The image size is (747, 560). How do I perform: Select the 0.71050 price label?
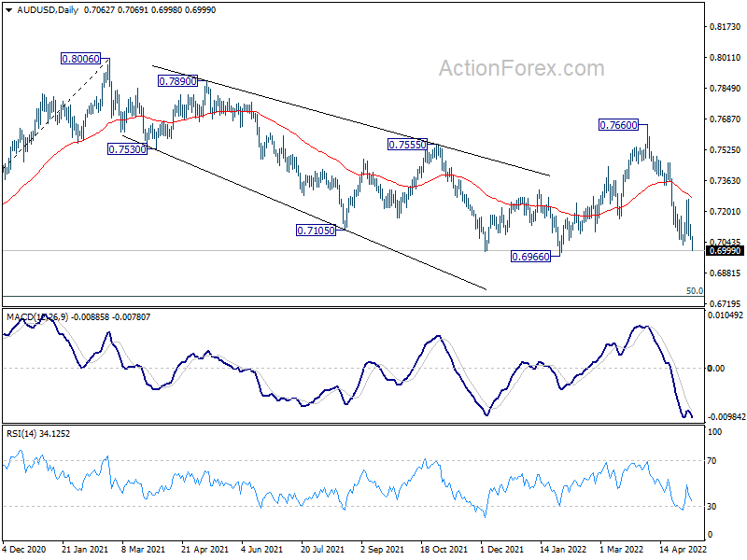316,231
